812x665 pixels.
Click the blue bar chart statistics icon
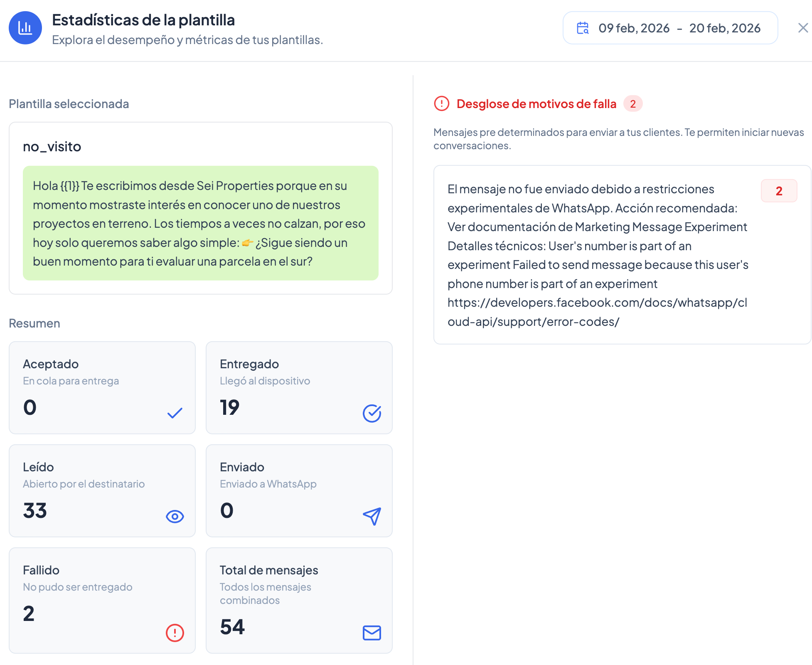25,28
